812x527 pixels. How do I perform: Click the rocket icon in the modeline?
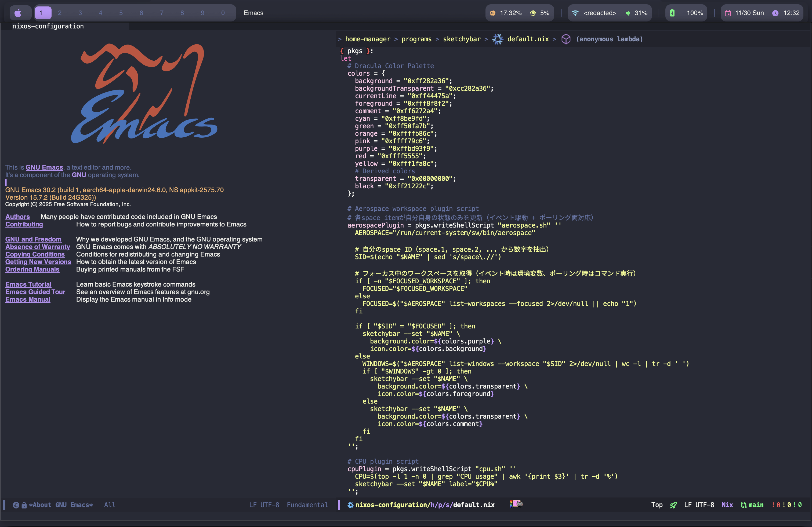pos(673,505)
